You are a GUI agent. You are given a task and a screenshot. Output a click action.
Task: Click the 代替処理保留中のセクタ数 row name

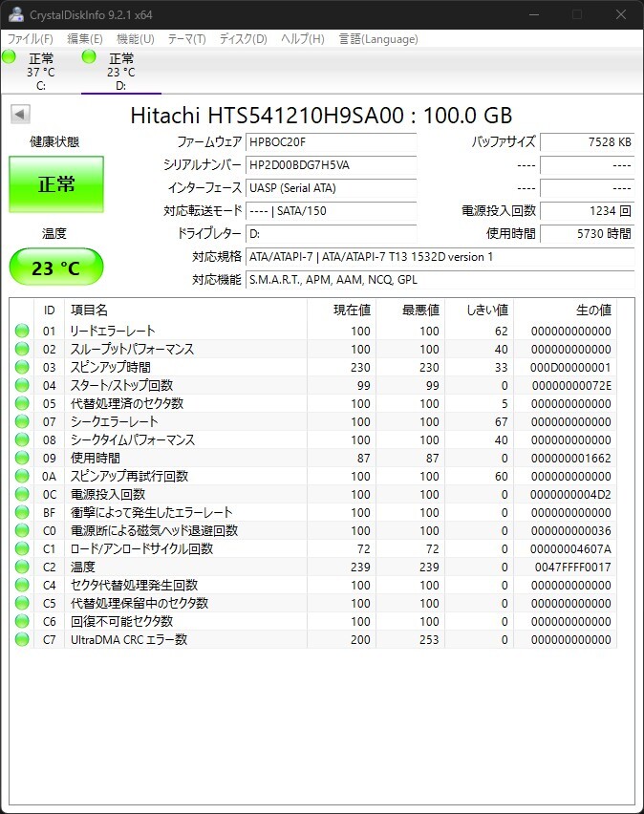(x=140, y=603)
